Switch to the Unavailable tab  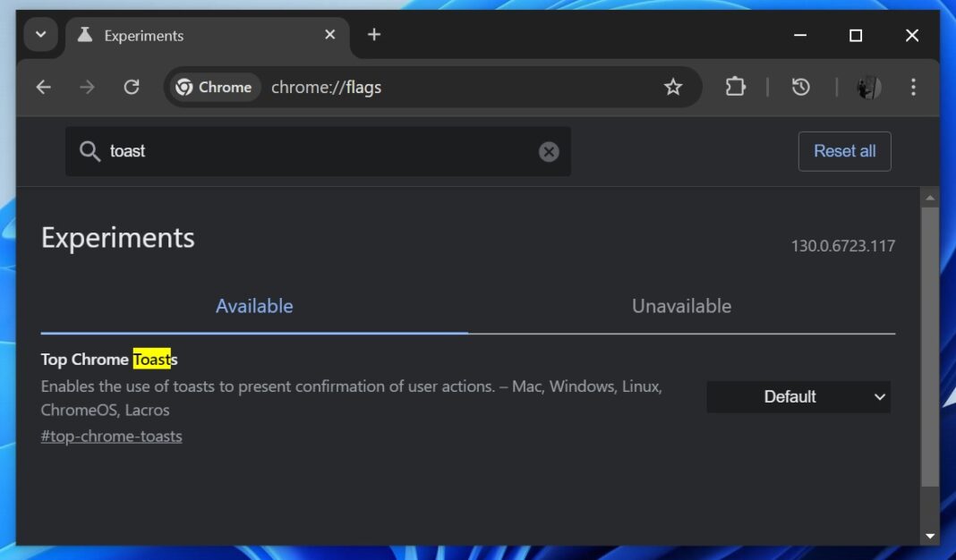pyautogui.click(x=681, y=306)
